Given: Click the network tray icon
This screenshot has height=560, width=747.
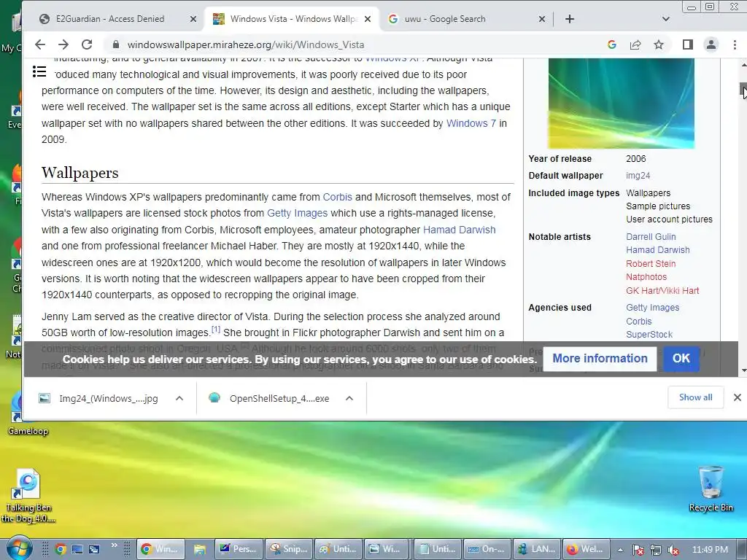Looking at the screenshot, I should (x=656, y=550).
